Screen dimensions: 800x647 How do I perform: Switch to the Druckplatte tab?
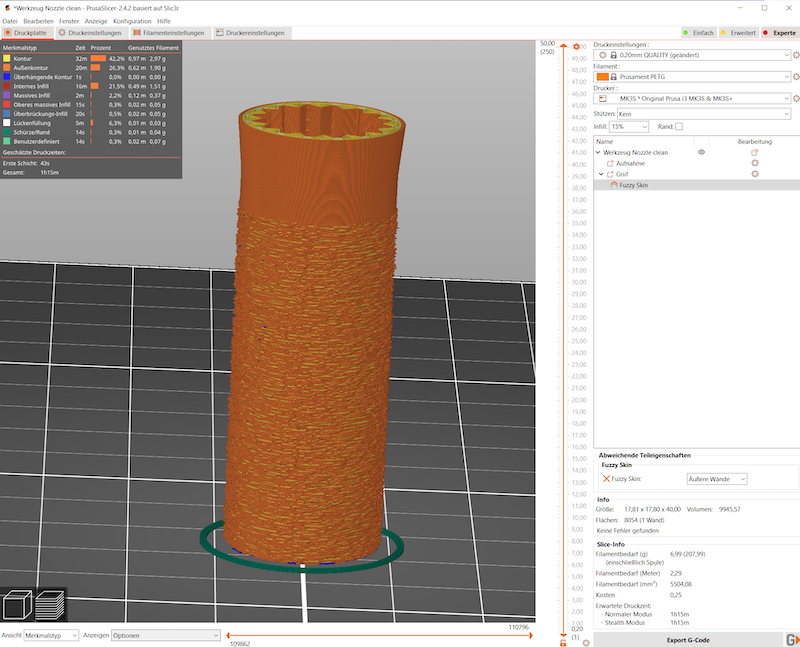(x=27, y=33)
